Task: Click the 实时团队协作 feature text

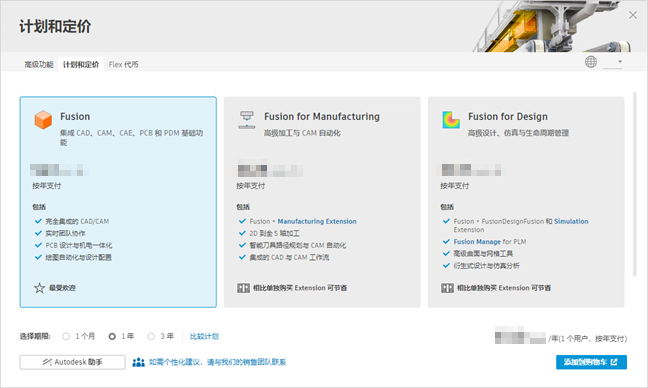Action: click(65, 233)
